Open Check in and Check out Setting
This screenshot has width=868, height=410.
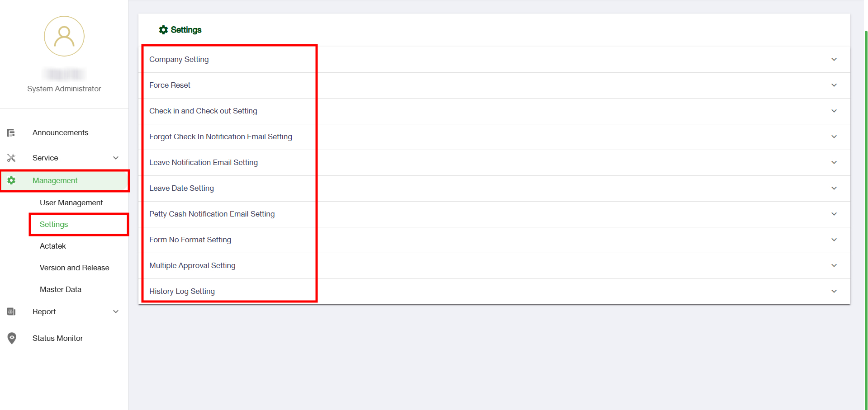(x=203, y=111)
